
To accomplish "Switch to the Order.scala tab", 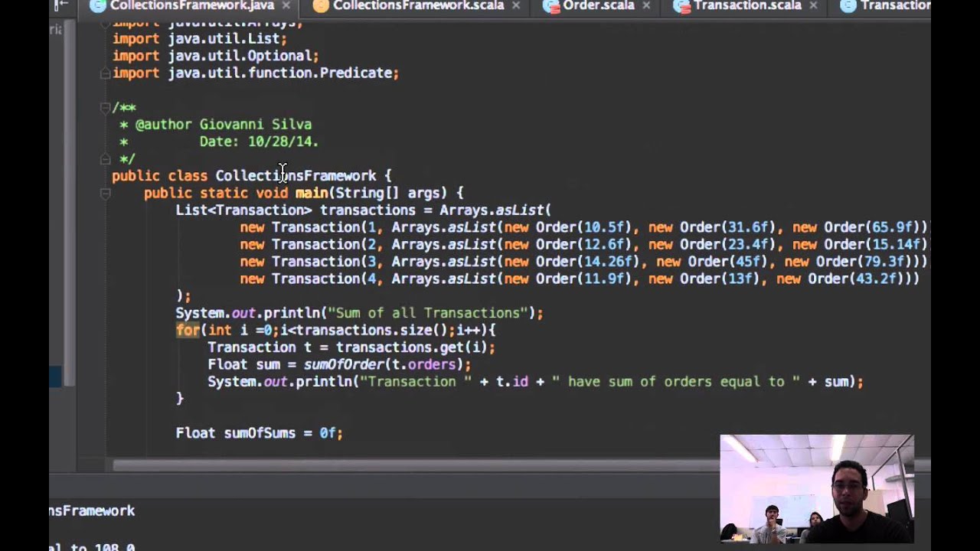I will pyautogui.click(x=598, y=5).
